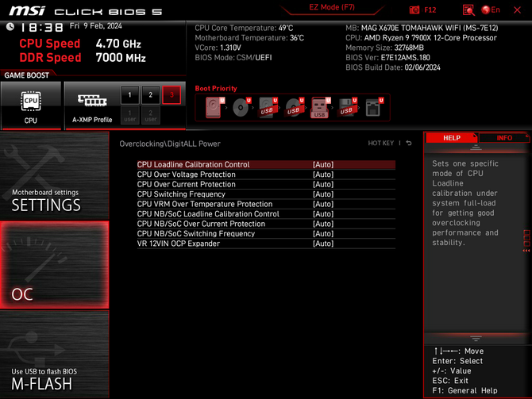Open the BIOS search magnifier icon
The height and width of the screenshot is (399, 532).
468,10
